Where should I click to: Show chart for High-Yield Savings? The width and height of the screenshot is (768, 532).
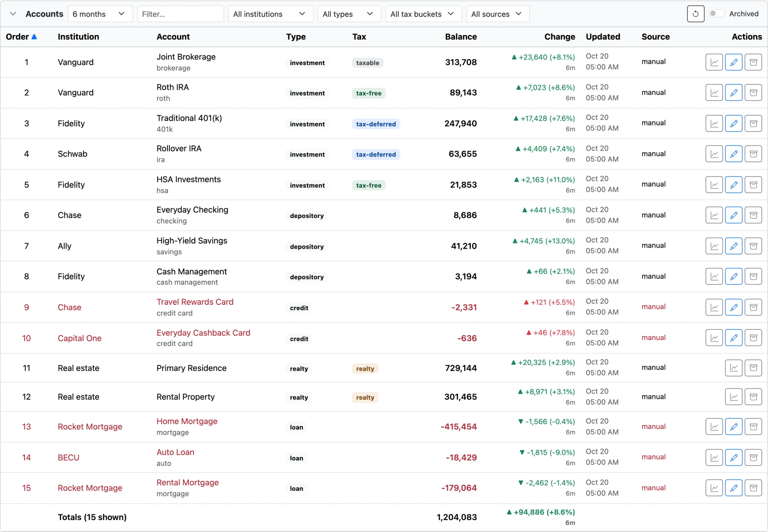(x=714, y=246)
